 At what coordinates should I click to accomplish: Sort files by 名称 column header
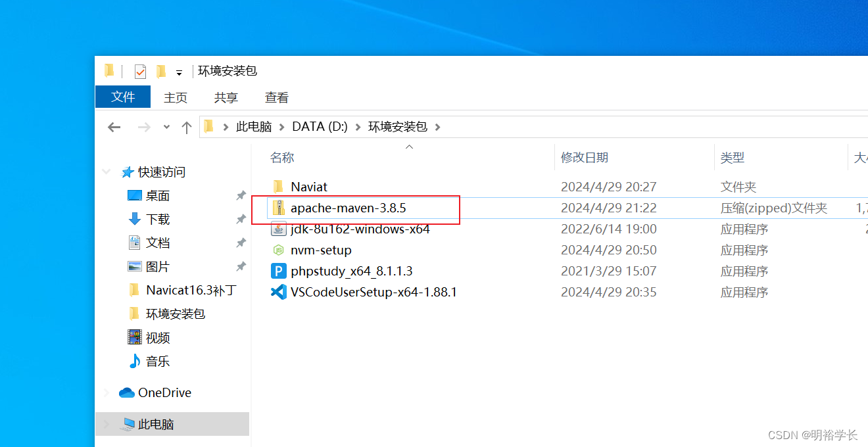pyautogui.click(x=282, y=158)
